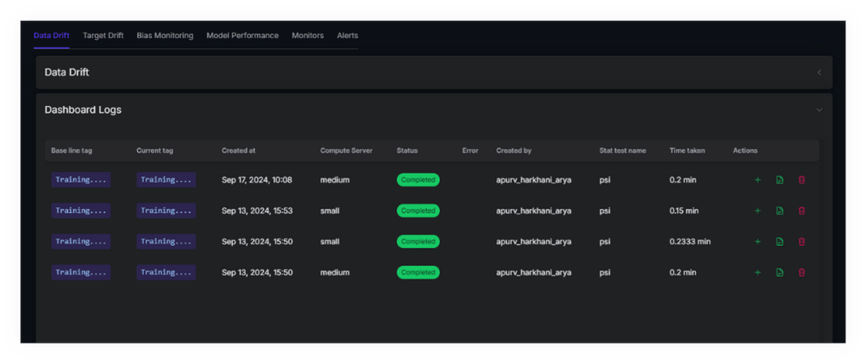Click medium server cell in Sep 17 row
868x362 pixels.
[335, 180]
